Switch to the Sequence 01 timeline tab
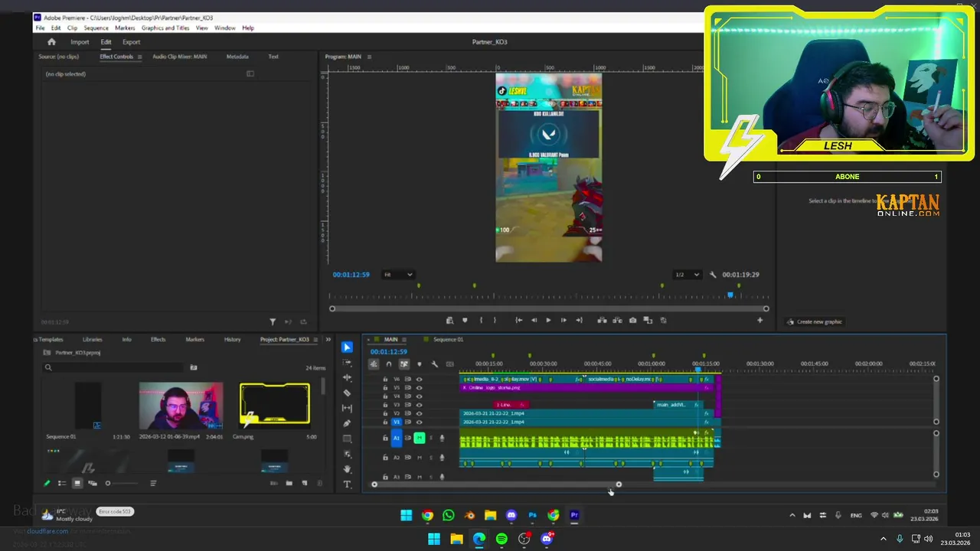This screenshot has width=980, height=551. tap(449, 340)
